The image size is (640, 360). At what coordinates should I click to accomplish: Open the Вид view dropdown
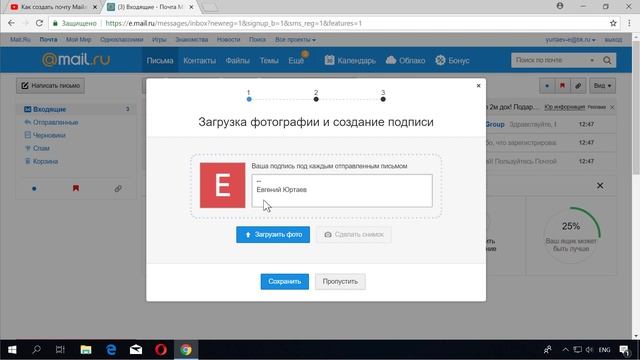click(x=602, y=86)
